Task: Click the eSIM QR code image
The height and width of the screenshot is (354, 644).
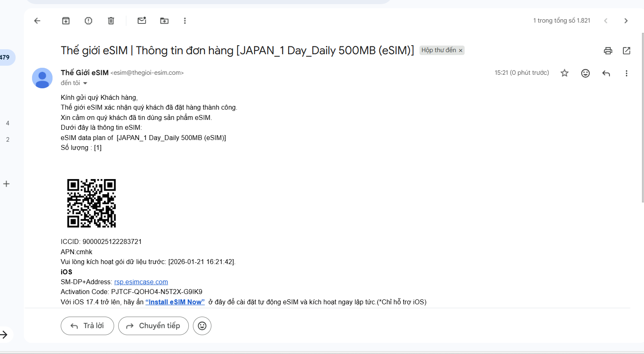Action: point(92,203)
